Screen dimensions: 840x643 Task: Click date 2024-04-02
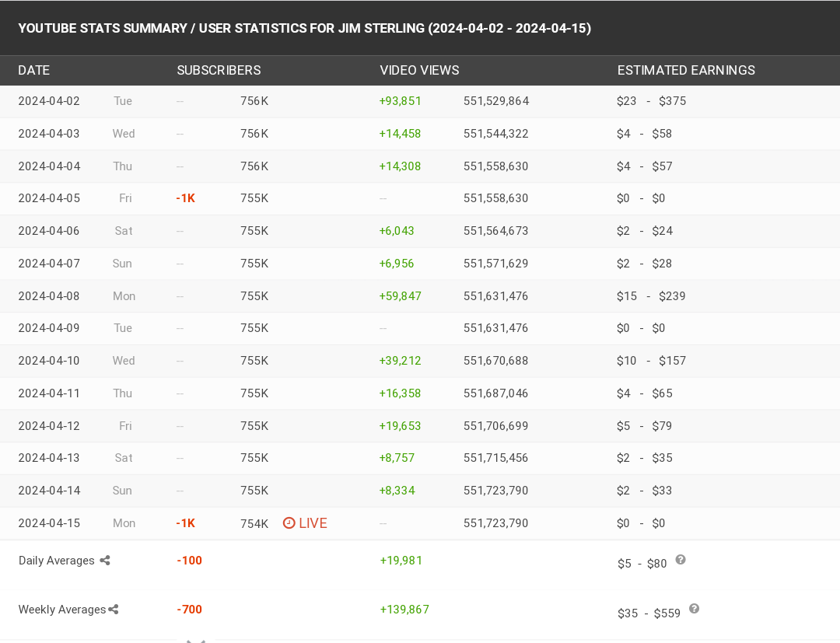point(49,101)
